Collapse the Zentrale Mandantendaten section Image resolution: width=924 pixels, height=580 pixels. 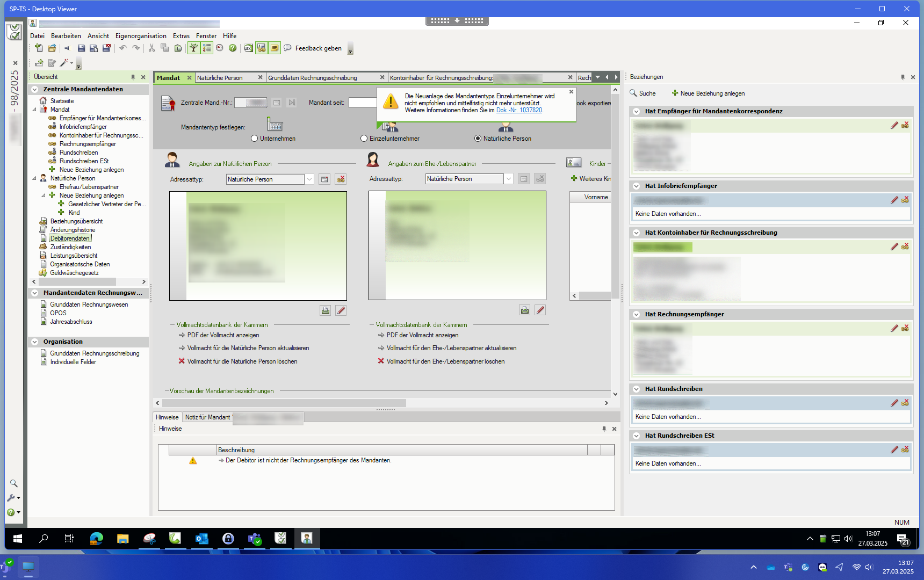(35, 90)
